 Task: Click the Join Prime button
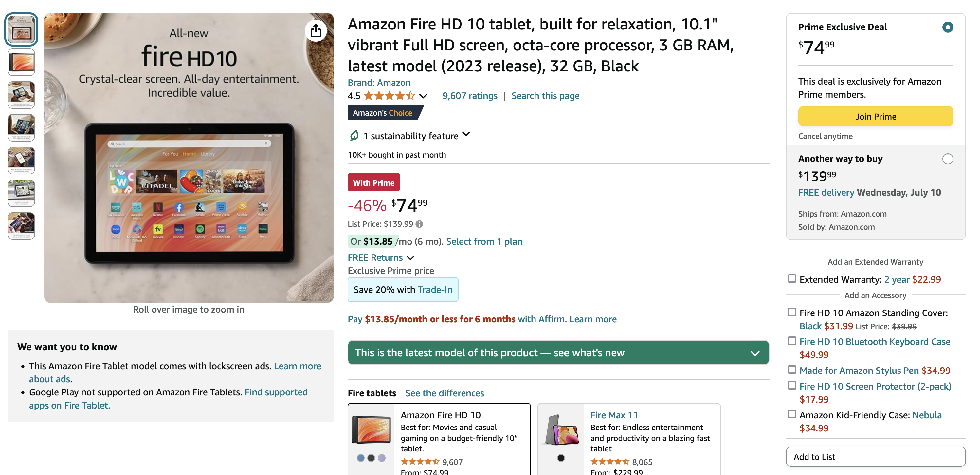876,117
